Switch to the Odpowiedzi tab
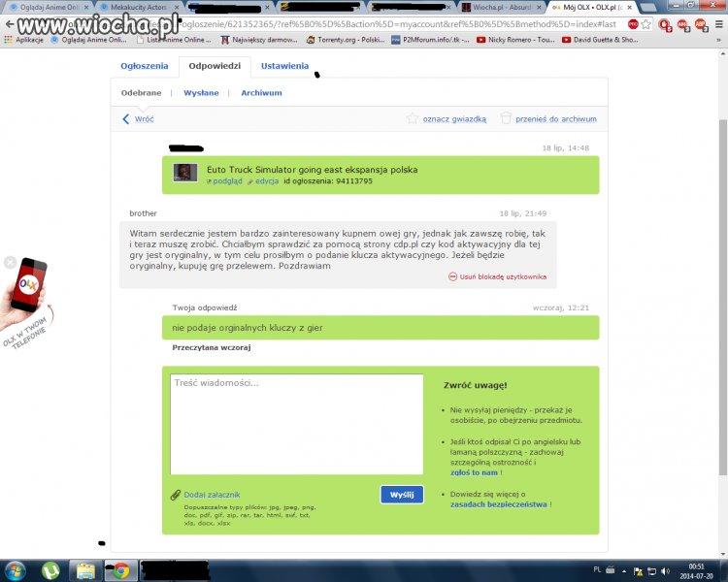 pyautogui.click(x=215, y=66)
